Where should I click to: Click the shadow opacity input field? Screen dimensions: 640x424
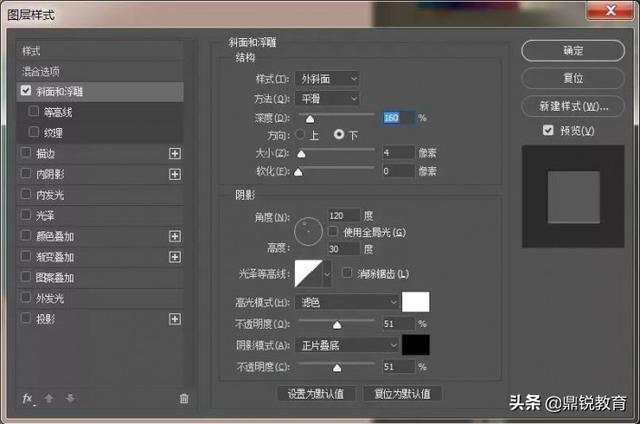(399, 366)
